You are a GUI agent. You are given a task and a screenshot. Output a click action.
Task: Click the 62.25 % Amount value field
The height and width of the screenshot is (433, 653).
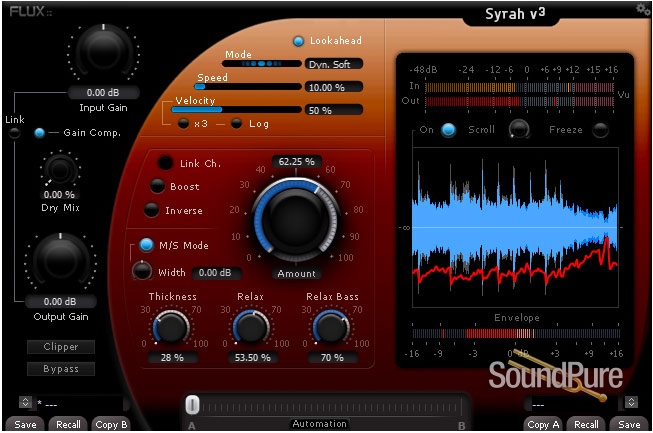pos(297,162)
